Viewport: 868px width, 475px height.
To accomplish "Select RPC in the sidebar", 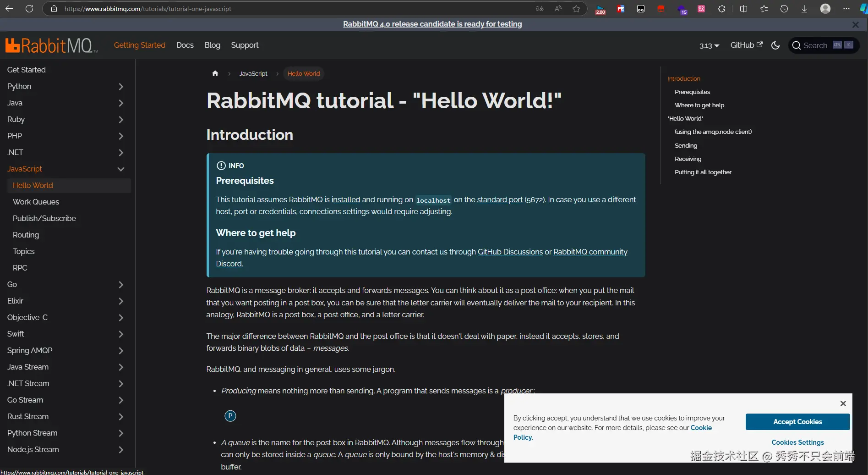I will pyautogui.click(x=20, y=268).
